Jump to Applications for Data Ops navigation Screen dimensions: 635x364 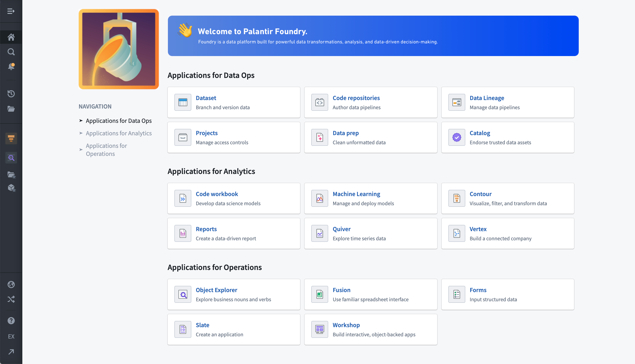tap(119, 121)
